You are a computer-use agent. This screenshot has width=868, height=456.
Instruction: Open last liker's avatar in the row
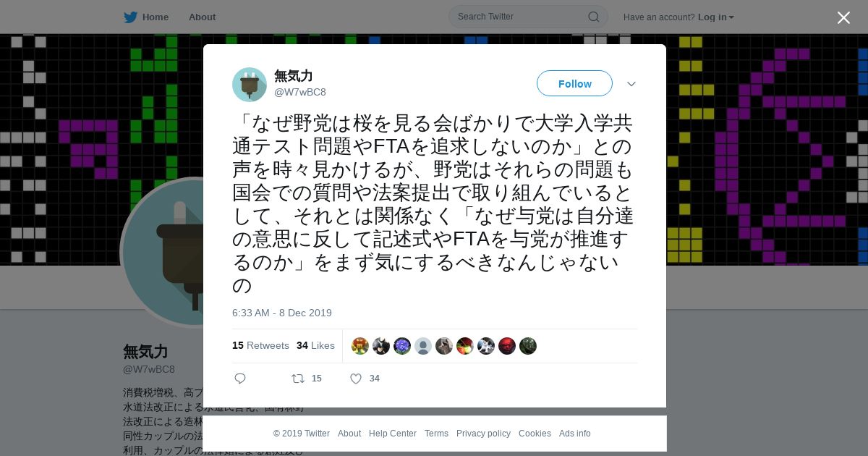tap(528, 346)
